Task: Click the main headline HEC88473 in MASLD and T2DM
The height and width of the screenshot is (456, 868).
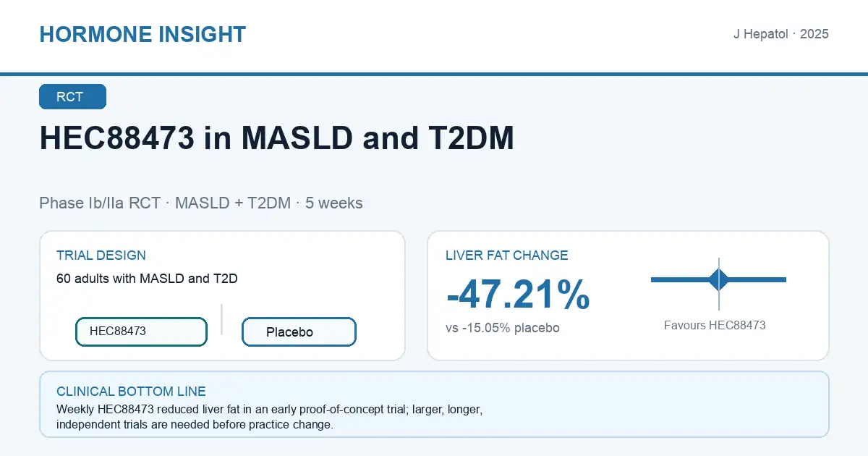Action: click(276, 138)
